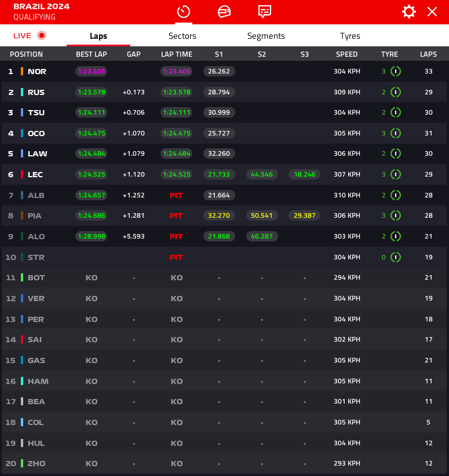Click the SPEED column header
The width and height of the screenshot is (449, 476).
tap(347, 54)
